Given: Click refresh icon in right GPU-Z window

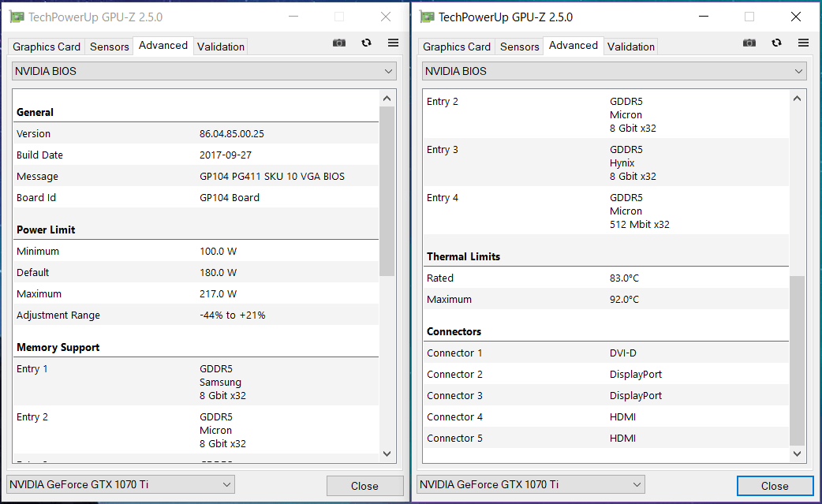Looking at the screenshot, I should [776, 43].
